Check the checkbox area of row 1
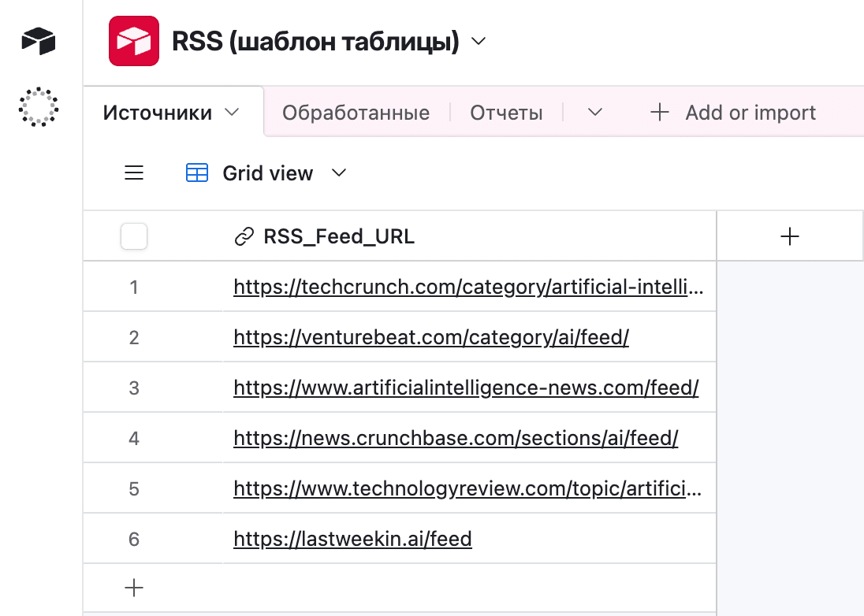This screenshot has height=616, width=864. [x=134, y=287]
